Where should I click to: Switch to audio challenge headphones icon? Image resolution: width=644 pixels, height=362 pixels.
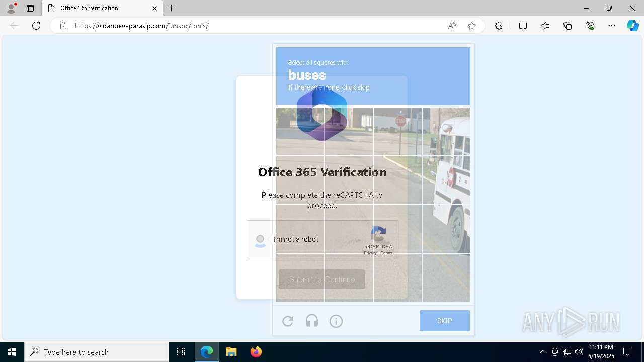tap(312, 321)
